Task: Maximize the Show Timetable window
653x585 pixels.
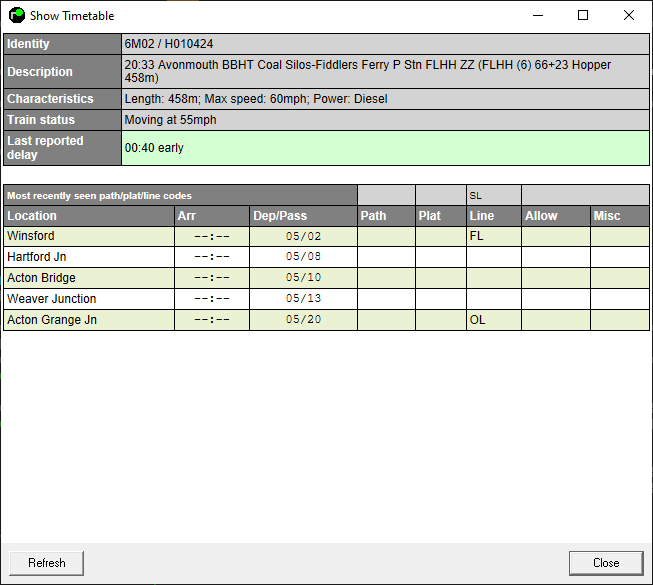Action: 583,16
